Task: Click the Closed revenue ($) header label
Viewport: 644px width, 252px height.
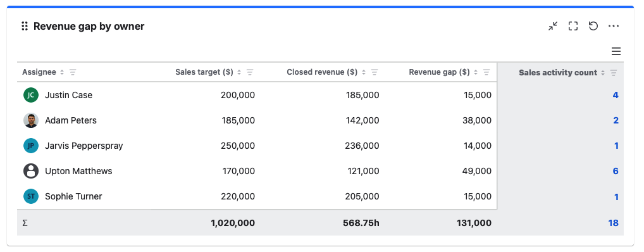Action: [x=322, y=72]
